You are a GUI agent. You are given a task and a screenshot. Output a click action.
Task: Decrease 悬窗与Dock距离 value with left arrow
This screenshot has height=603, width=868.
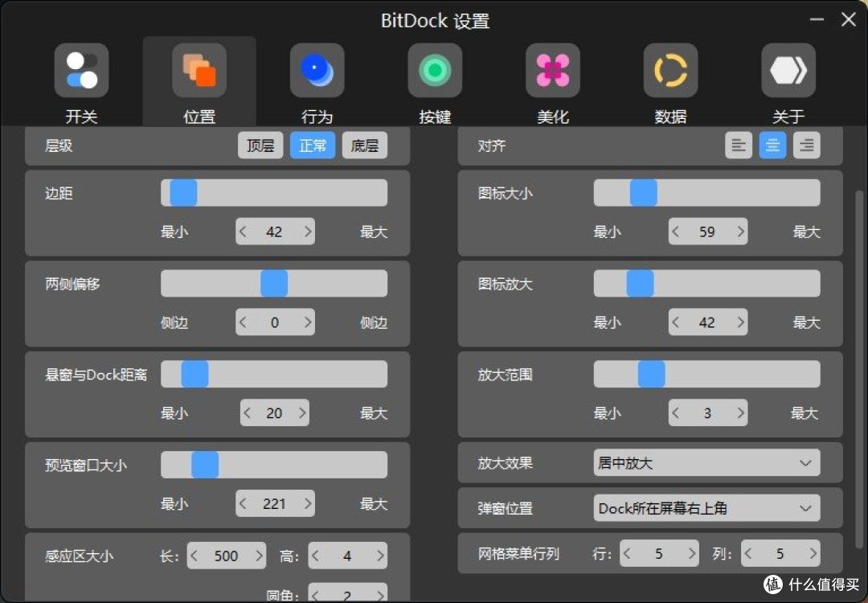(247, 413)
